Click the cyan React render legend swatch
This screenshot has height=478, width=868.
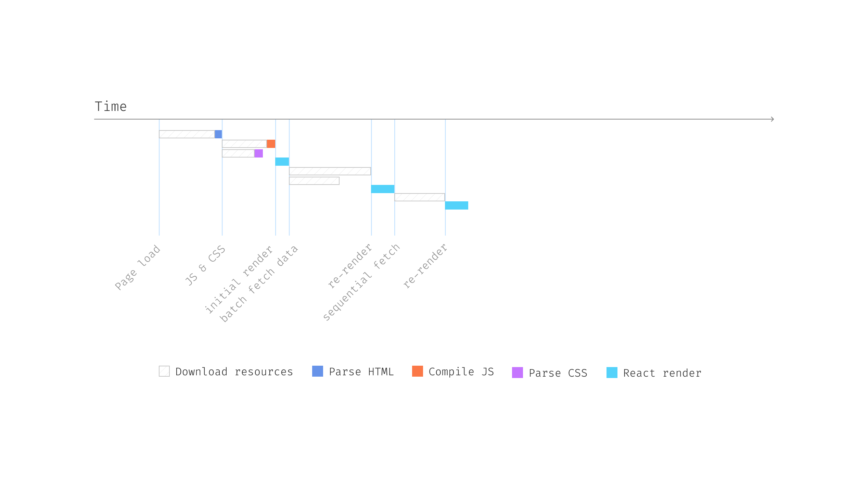point(612,373)
